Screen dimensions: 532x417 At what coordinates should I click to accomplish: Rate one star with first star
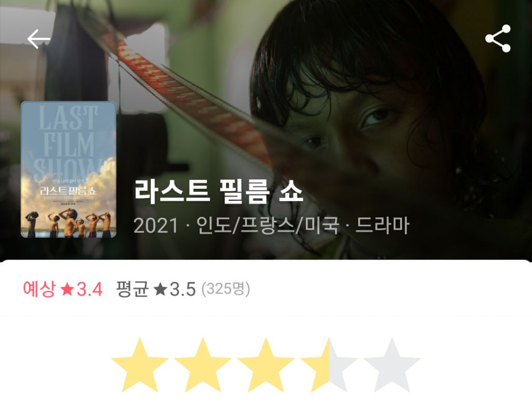point(140,365)
